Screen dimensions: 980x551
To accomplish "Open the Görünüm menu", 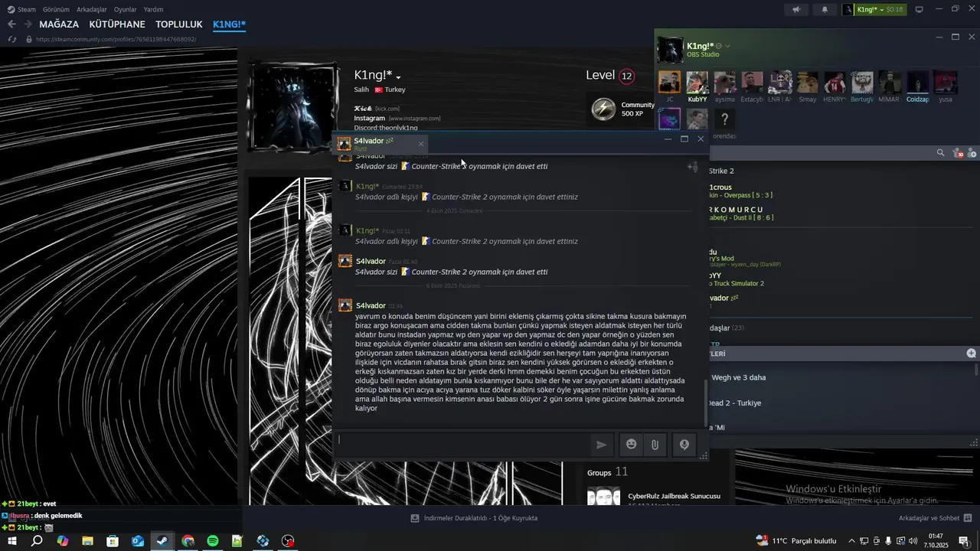I will (x=56, y=9).
